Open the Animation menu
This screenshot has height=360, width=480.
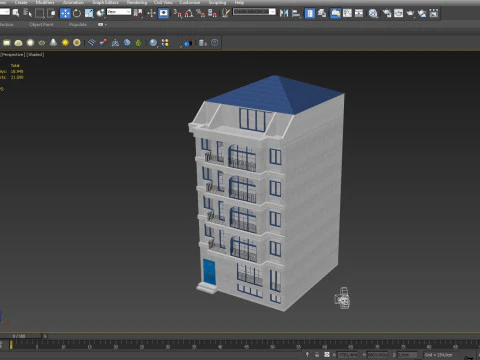point(73,2)
